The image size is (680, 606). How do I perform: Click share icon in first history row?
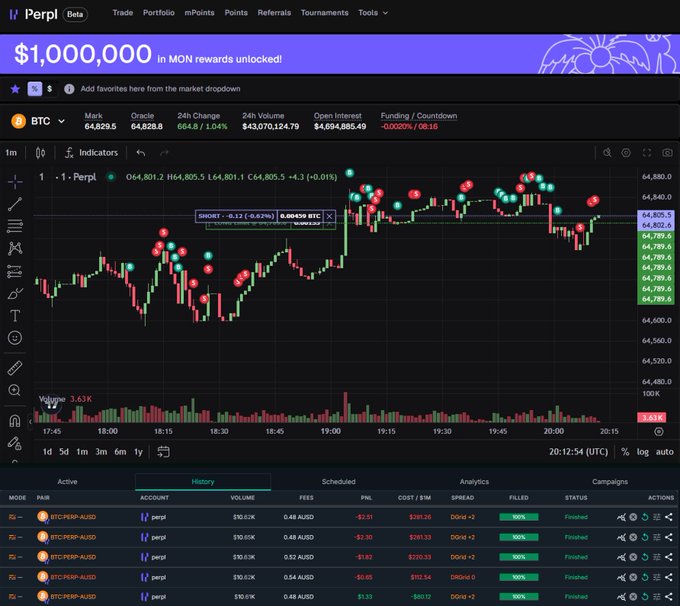point(668,517)
